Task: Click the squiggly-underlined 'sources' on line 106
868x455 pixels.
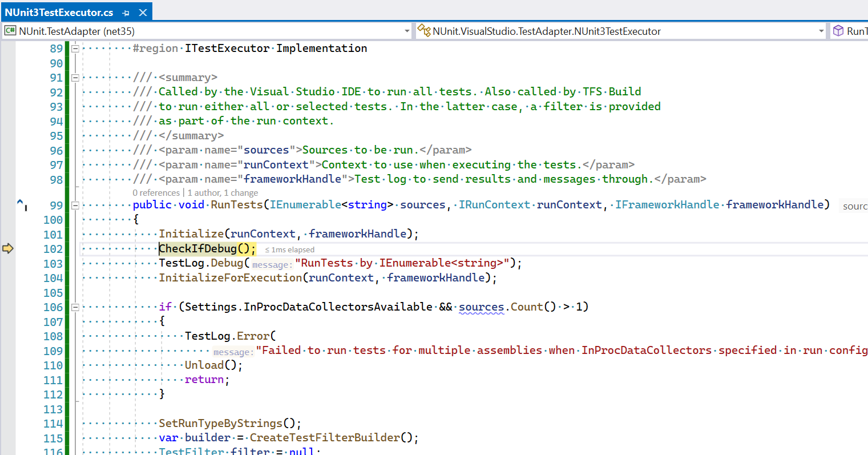Action: (x=481, y=307)
